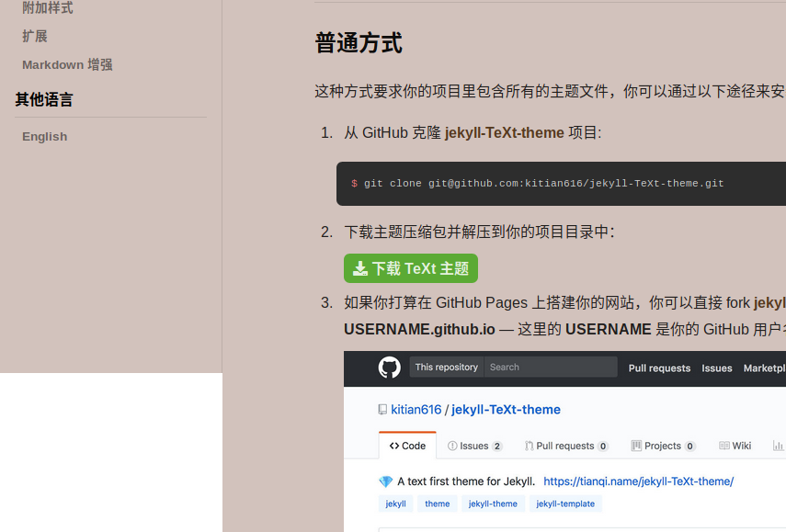
Task: Click the jekyll-template topic tag
Action: pos(565,504)
